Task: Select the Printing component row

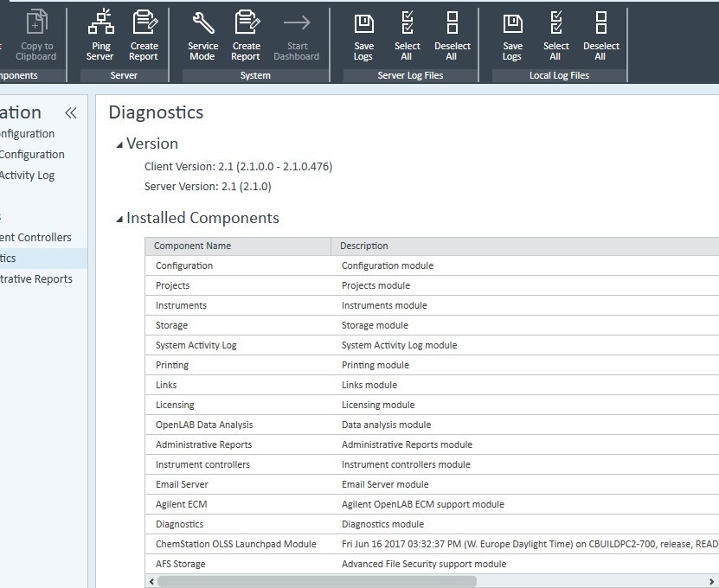Action: [x=432, y=365]
